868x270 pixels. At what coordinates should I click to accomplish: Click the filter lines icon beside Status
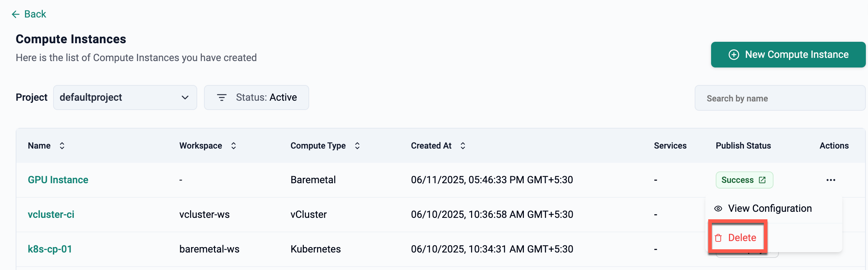[x=222, y=97]
